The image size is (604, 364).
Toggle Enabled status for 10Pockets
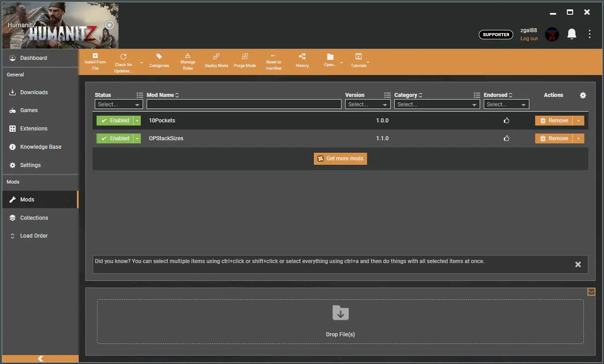point(115,121)
